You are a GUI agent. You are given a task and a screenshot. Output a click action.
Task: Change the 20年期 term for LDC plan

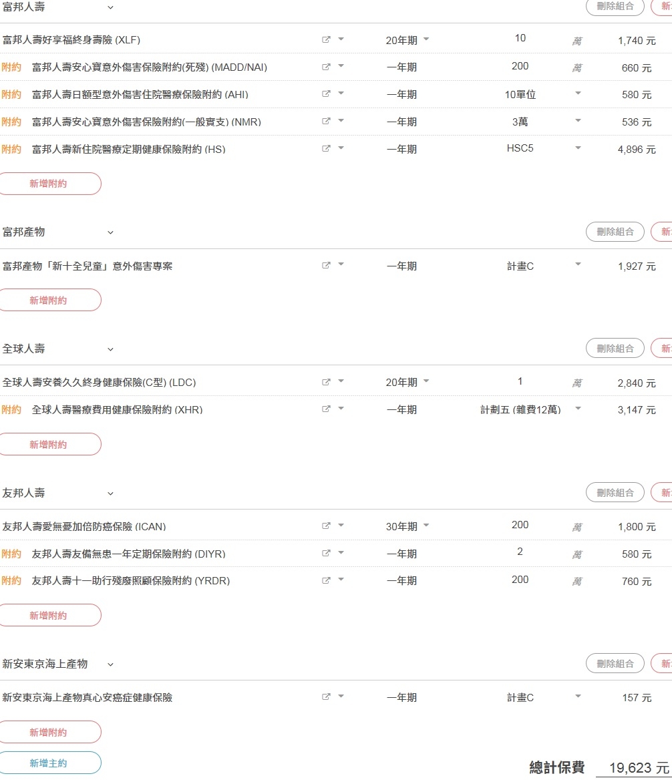coord(407,383)
